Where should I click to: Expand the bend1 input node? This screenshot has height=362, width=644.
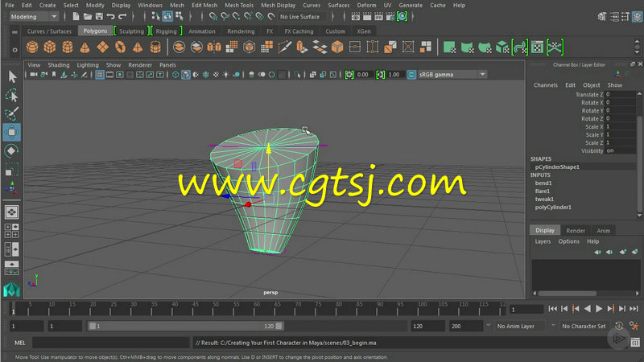point(543,183)
